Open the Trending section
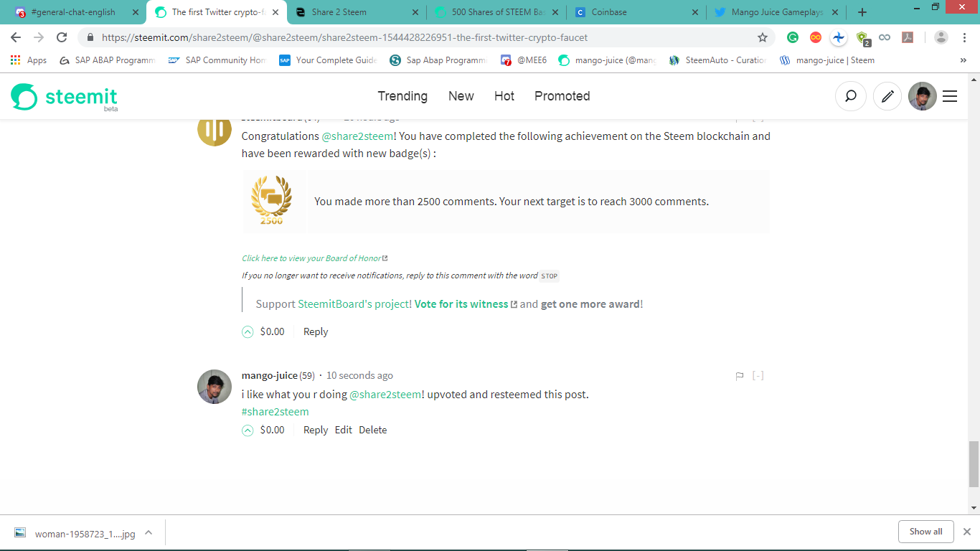This screenshot has height=551, width=980. [402, 96]
